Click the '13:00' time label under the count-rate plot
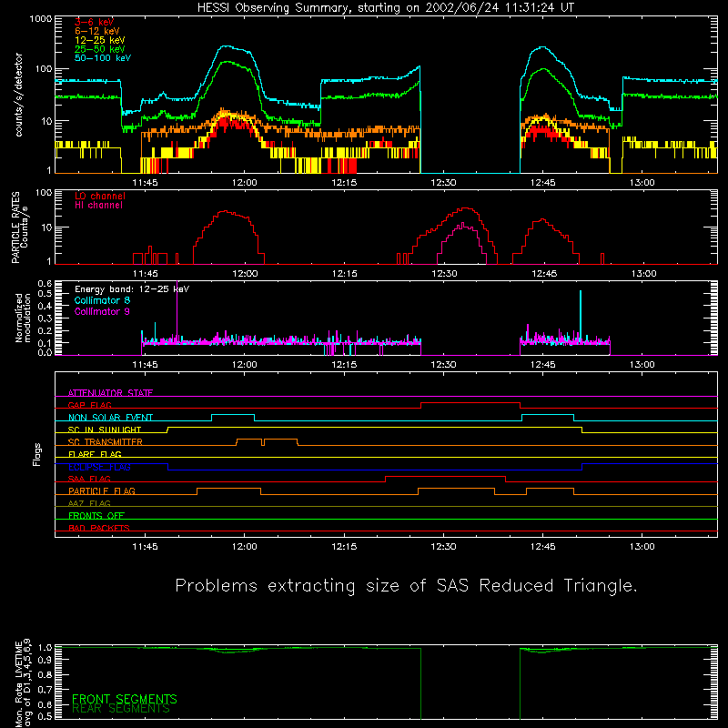 [x=642, y=183]
